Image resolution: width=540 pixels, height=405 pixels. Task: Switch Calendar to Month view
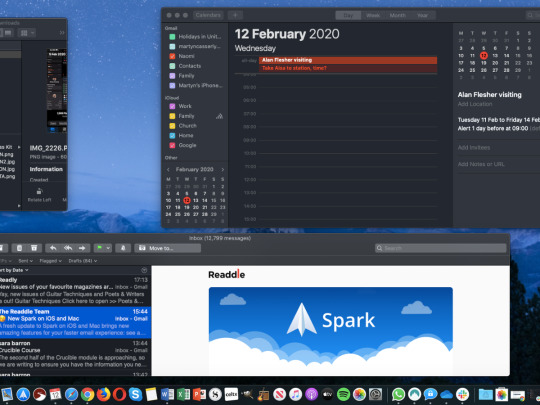point(397,15)
